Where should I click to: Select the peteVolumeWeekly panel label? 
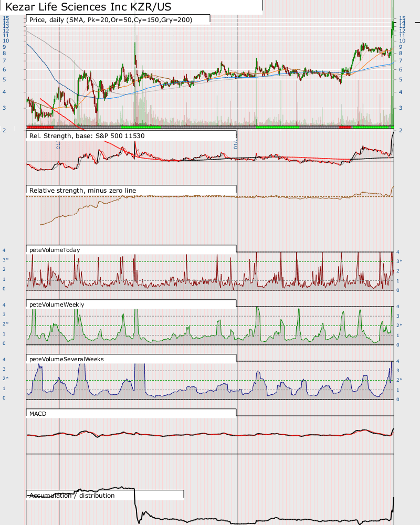coord(57,304)
